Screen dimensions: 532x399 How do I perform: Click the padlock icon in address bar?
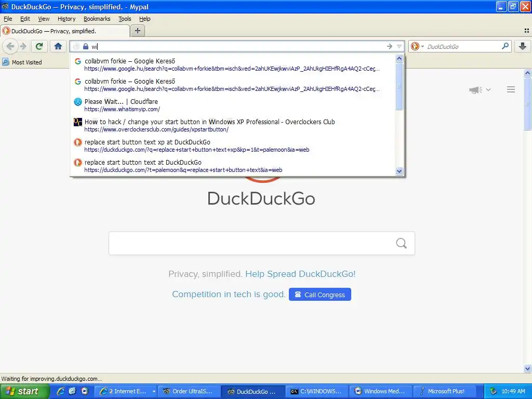pyautogui.click(x=86, y=46)
